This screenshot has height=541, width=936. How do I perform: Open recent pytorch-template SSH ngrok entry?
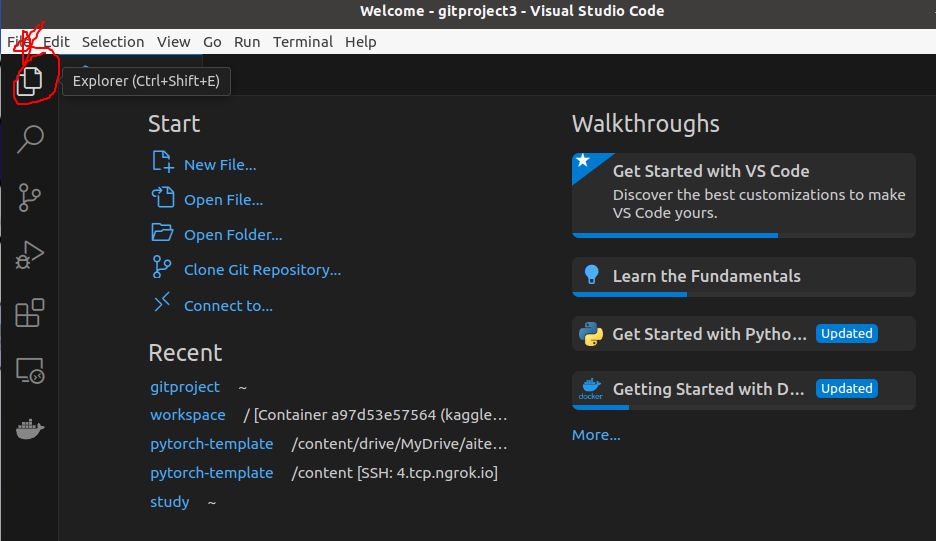point(211,473)
